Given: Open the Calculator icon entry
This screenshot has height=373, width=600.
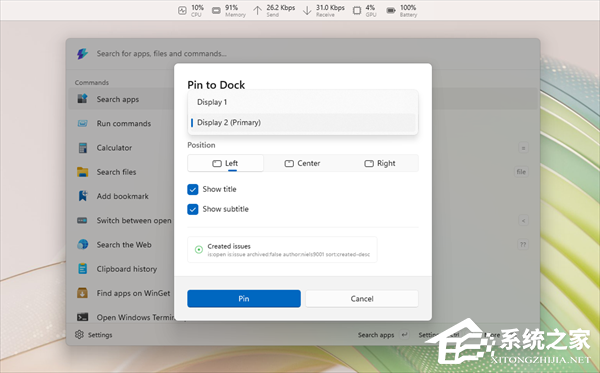Looking at the screenshot, I should click(83, 148).
